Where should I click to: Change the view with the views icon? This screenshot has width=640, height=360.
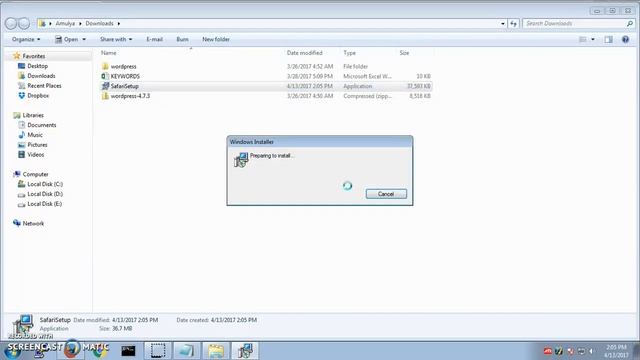[x=583, y=39]
